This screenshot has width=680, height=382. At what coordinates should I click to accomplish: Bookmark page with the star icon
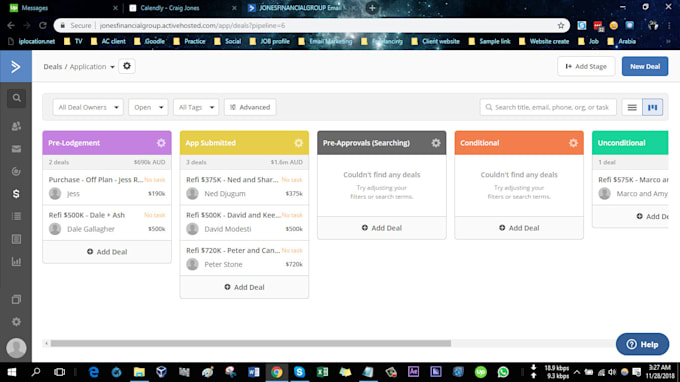click(561, 26)
